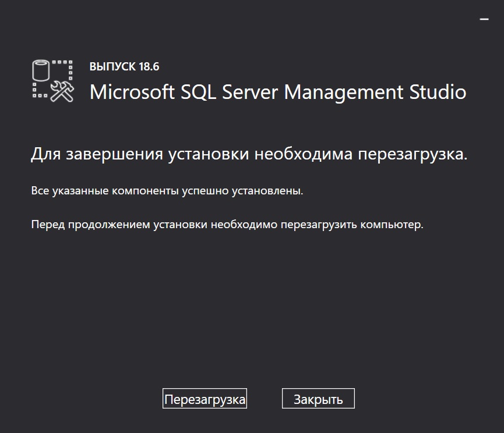
Task: Click the database cylinder in the logo
Action: [x=41, y=69]
